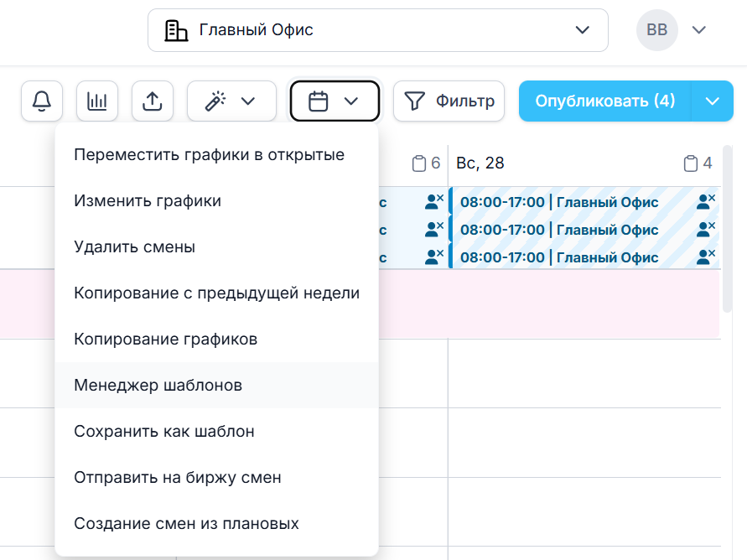Screen dimensions: 747x560
Task: Open the magic wand tools dropdown
Action: [x=231, y=101]
